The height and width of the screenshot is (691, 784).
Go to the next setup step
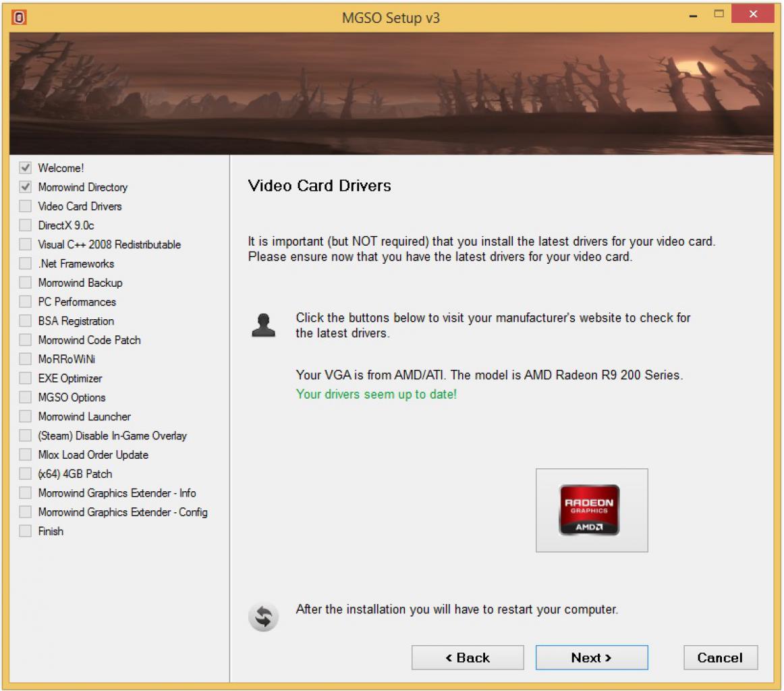592,657
